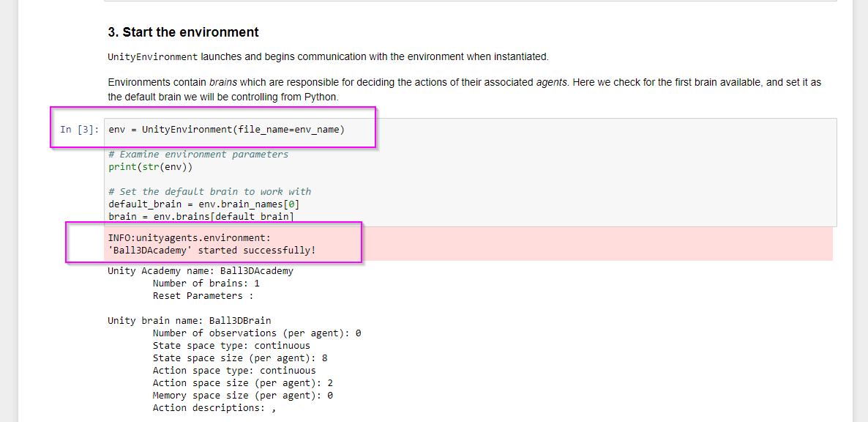Screen dimensions: 868x422
Task: Click the In [3] cell prompt
Action: 79,130
